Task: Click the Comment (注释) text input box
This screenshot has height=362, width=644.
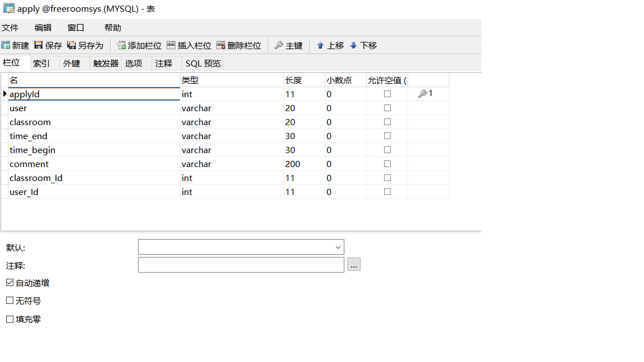Action: click(x=241, y=265)
